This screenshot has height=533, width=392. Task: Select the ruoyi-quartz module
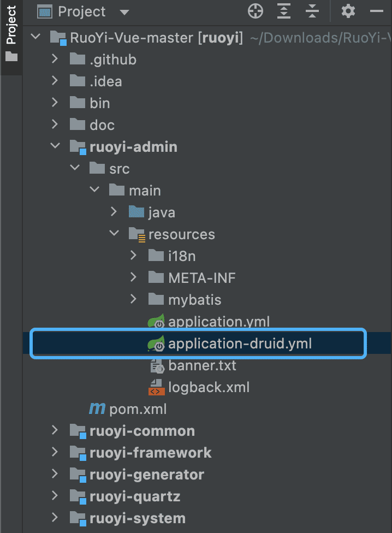(x=134, y=496)
